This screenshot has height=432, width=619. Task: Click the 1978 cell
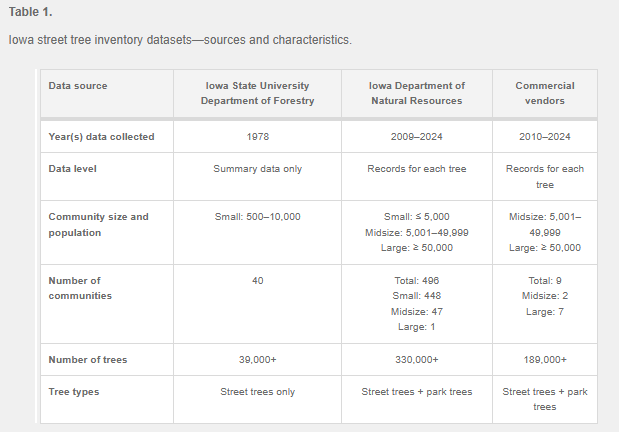click(x=257, y=136)
